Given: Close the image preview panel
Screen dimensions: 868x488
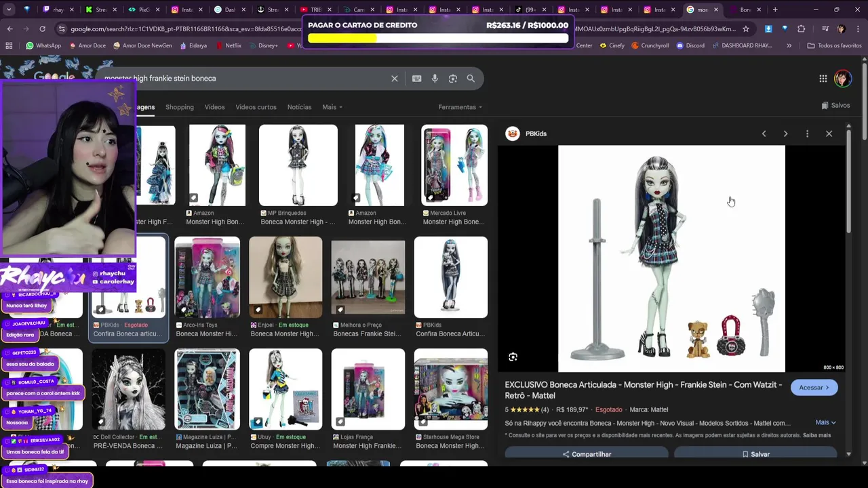Looking at the screenshot, I should tap(829, 134).
